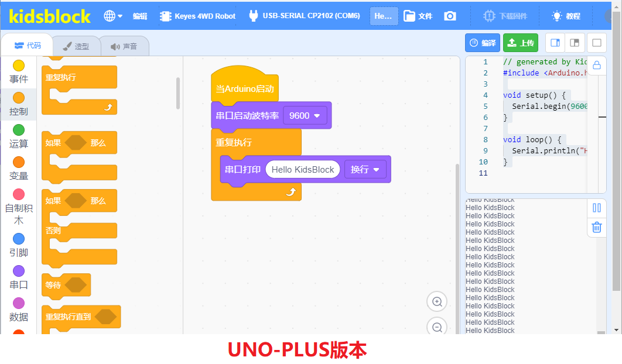This screenshot has width=622, height=364.
Task: Clear serial monitor with trash icon
Action: point(597,227)
